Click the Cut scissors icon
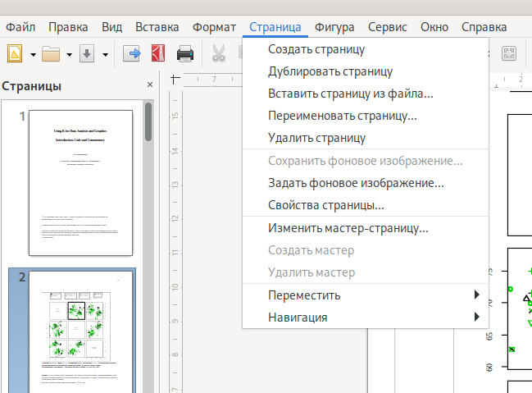Screen dimensions: 532x393 [x=218, y=54]
